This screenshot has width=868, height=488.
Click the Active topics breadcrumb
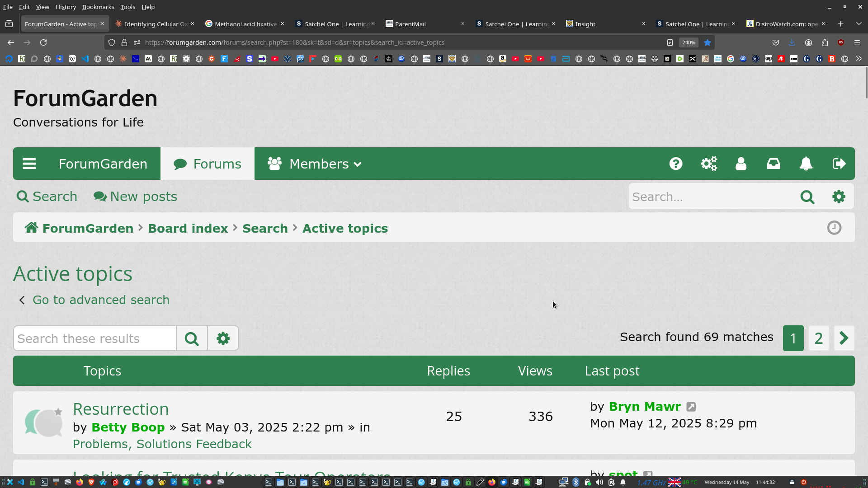tap(345, 228)
